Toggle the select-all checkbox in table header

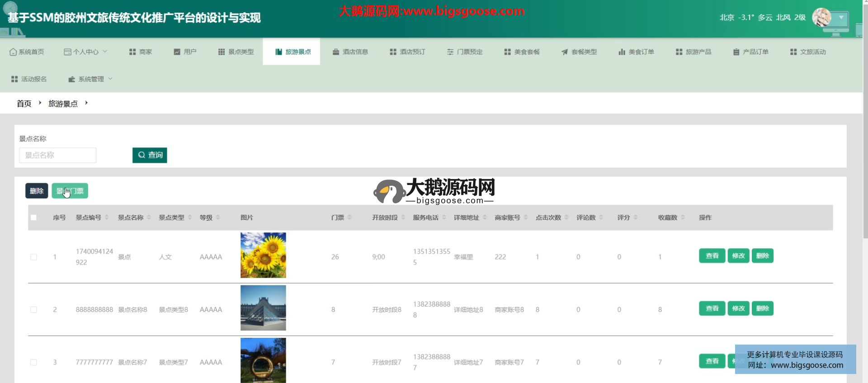coord(33,218)
